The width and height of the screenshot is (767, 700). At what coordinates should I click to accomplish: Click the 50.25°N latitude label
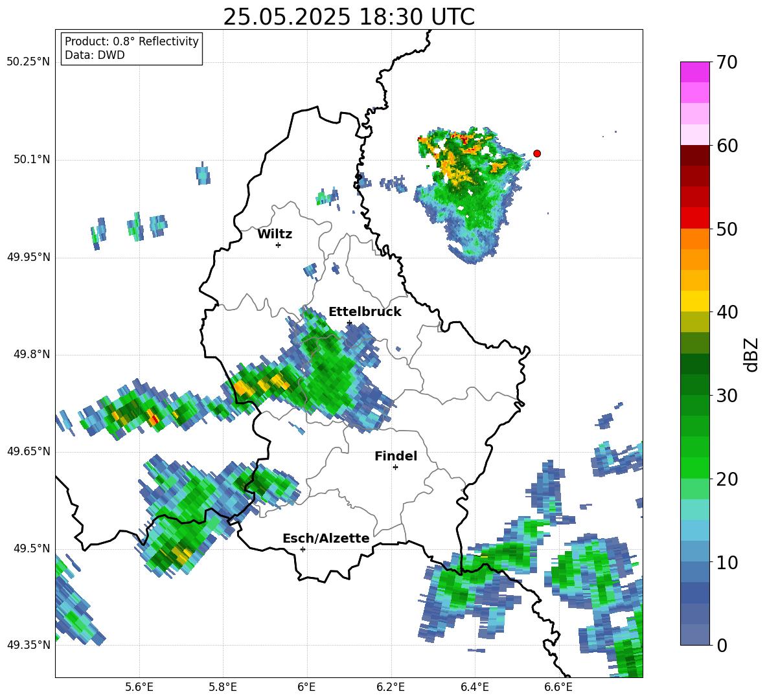29,62
